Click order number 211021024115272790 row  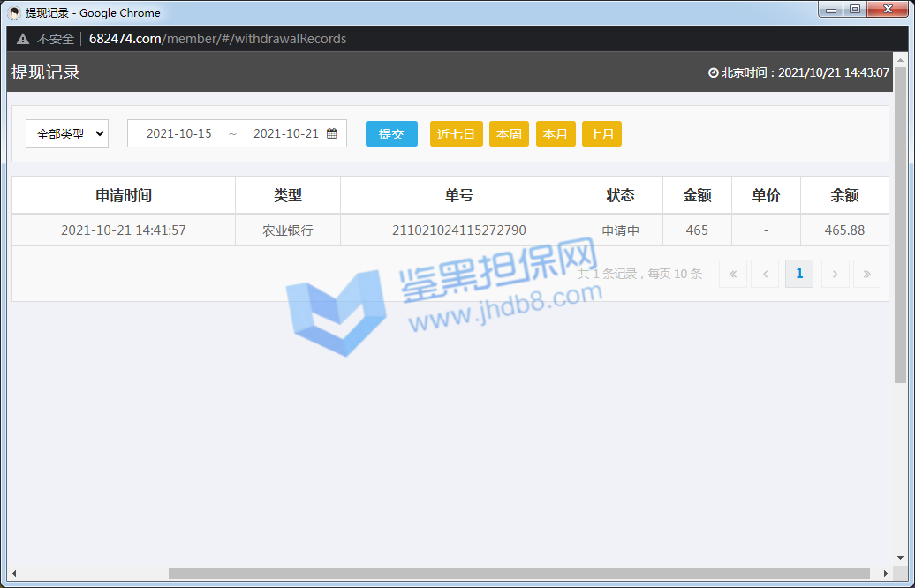pyautogui.click(x=458, y=230)
